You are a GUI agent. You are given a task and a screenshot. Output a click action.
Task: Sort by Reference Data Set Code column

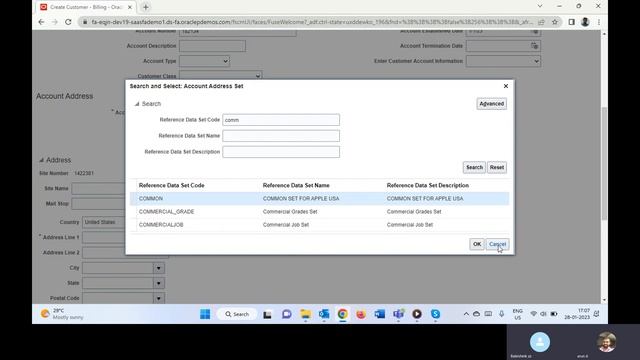[171, 185]
